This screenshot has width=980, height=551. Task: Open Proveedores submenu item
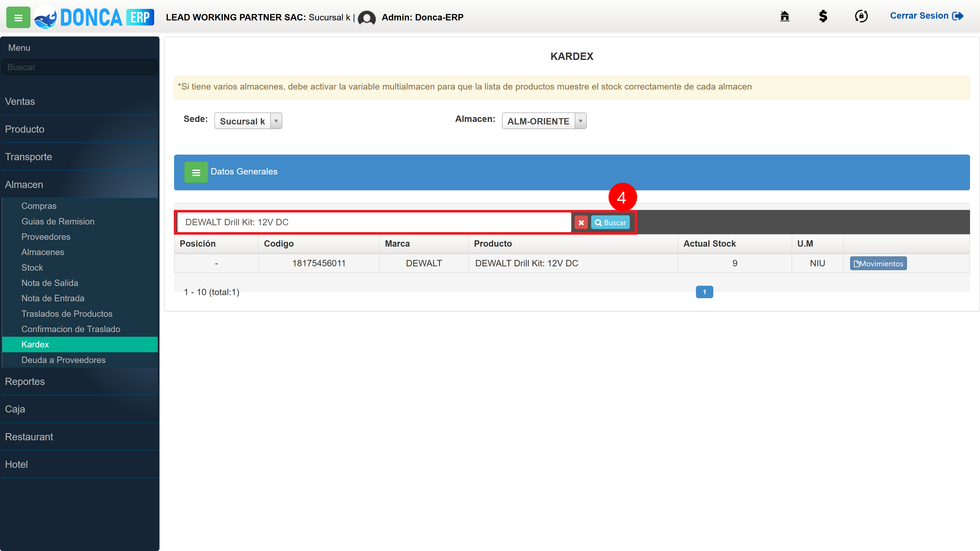coord(80,236)
